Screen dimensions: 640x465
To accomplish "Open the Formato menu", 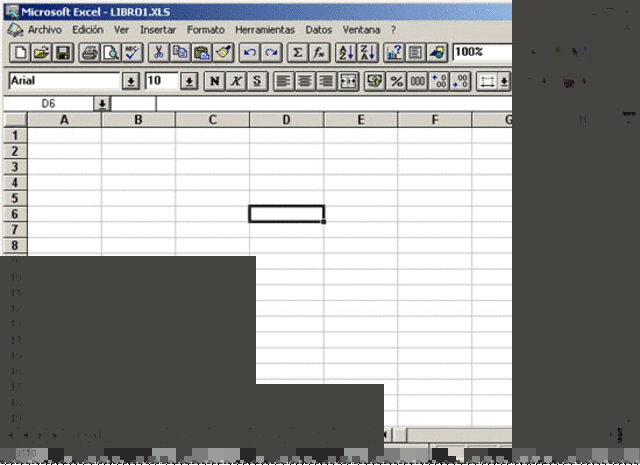I will pos(206,30).
